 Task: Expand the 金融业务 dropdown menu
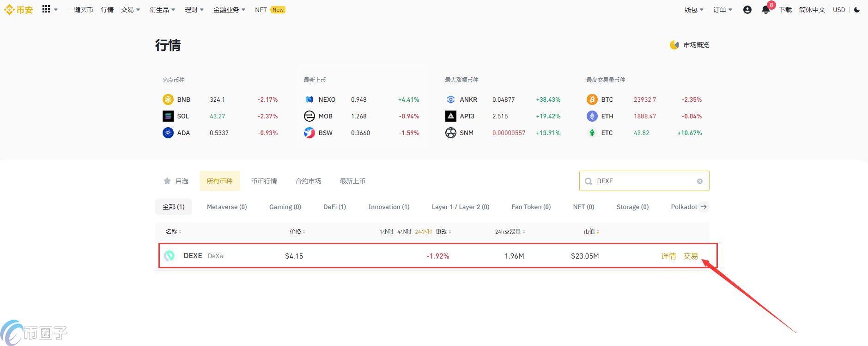click(229, 10)
